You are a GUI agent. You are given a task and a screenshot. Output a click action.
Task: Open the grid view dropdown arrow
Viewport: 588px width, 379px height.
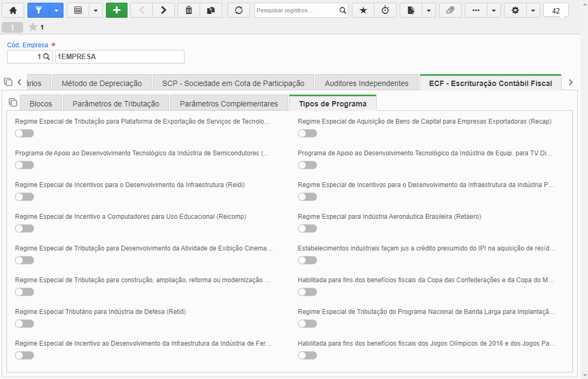[x=96, y=11]
